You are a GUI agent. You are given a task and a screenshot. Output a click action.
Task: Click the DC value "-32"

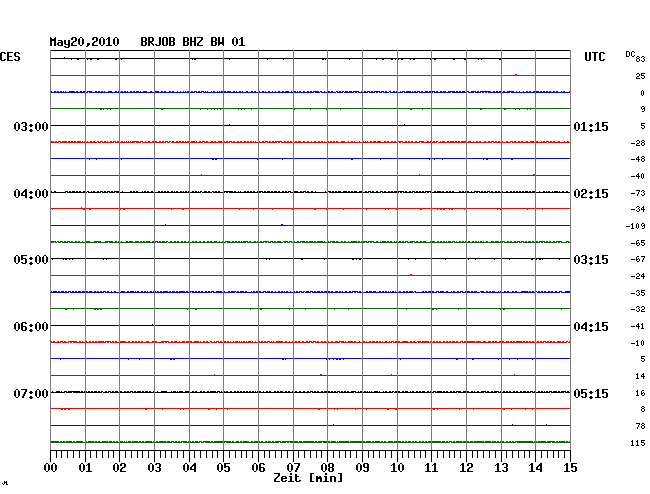click(x=638, y=309)
